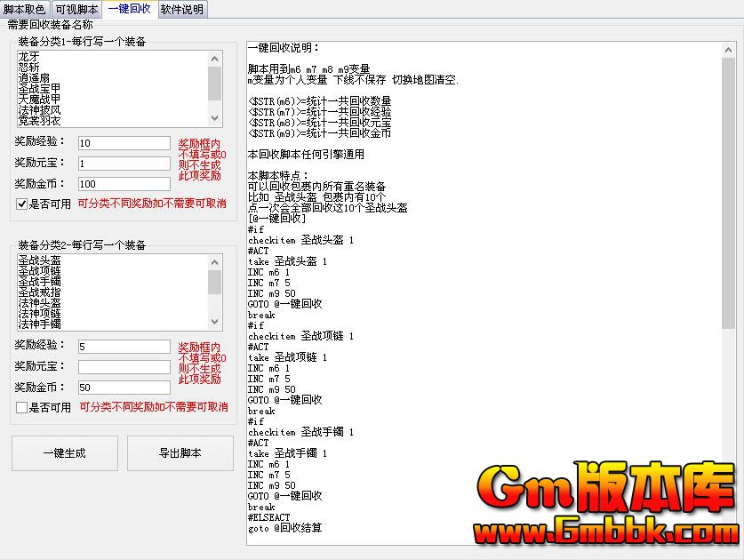Open the 软件说明 tab
The image size is (744, 560).
pyautogui.click(x=182, y=10)
